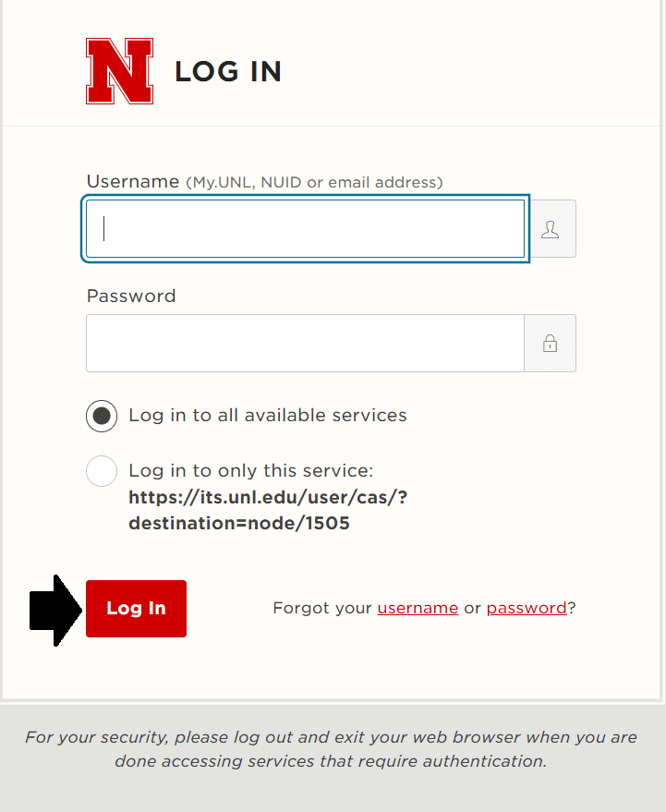Click the padlock icon beside Password
The height and width of the screenshot is (812, 666).
tap(550, 344)
